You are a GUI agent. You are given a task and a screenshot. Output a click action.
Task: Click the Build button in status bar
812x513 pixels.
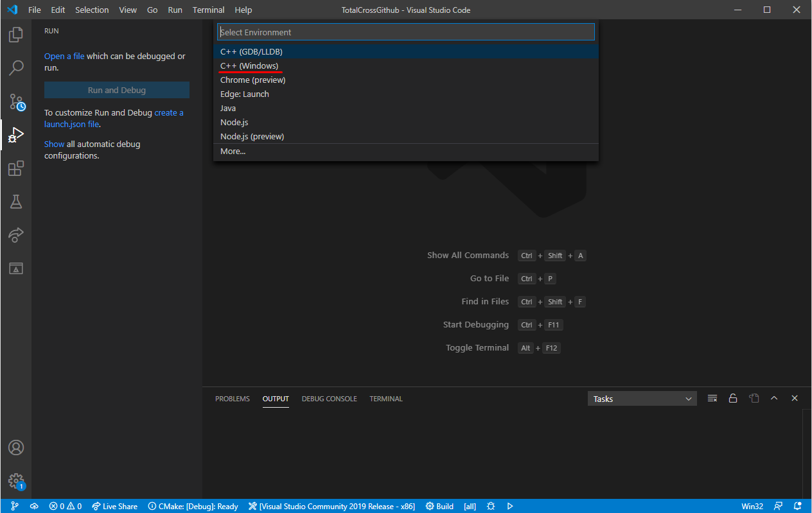click(439, 506)
